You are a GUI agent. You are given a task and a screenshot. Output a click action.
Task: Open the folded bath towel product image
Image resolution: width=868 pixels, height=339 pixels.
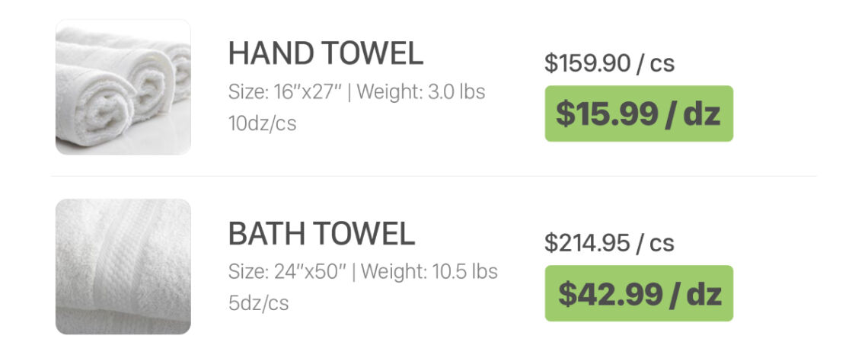pos(123,266)
